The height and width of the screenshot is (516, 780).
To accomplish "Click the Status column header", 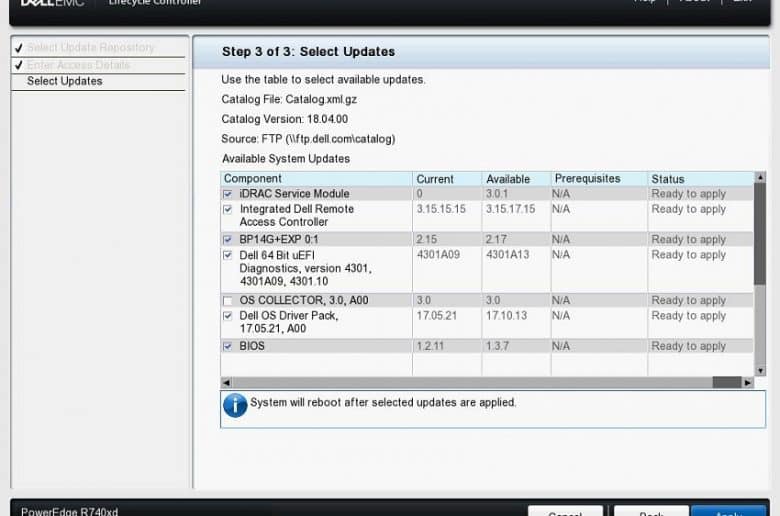I will [x=701, y=179].
